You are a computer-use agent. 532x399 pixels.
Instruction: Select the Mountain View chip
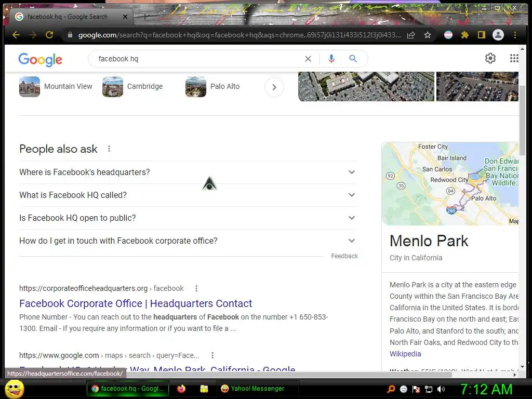point(56,87)
